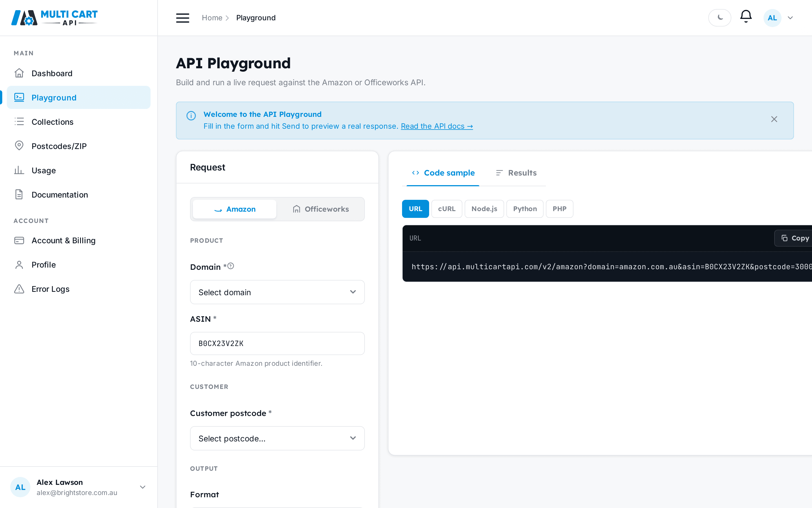
Task: Open the Select domain dropdown
Action: point(277,292)
